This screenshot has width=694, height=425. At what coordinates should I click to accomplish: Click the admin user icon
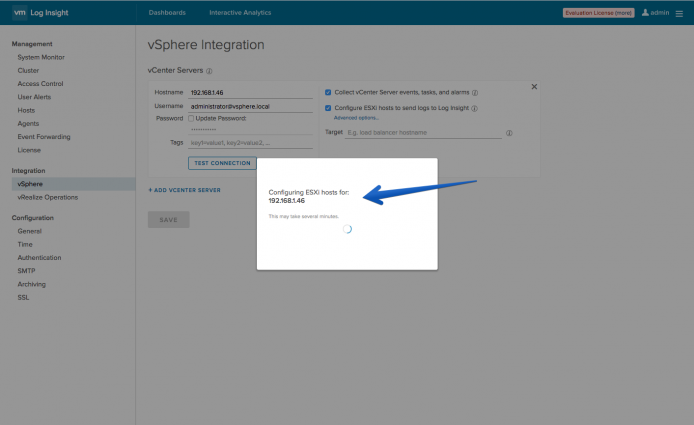tap(645, 12)
